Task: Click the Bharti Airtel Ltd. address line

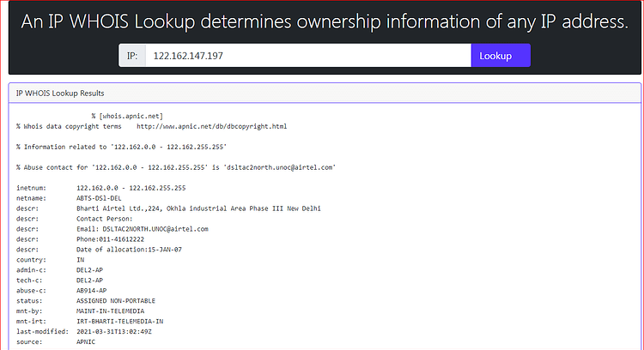Action: point(198,208)
